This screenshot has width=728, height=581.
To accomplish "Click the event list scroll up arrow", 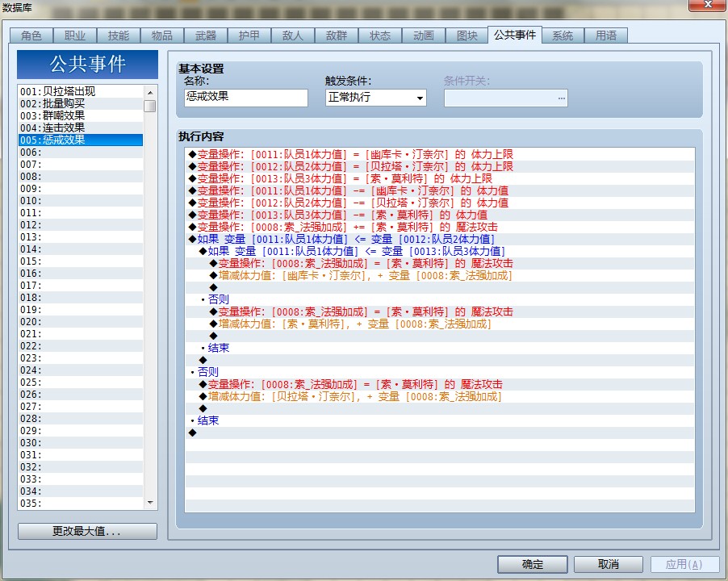I will pyautogui.click(x=150, y=92).
